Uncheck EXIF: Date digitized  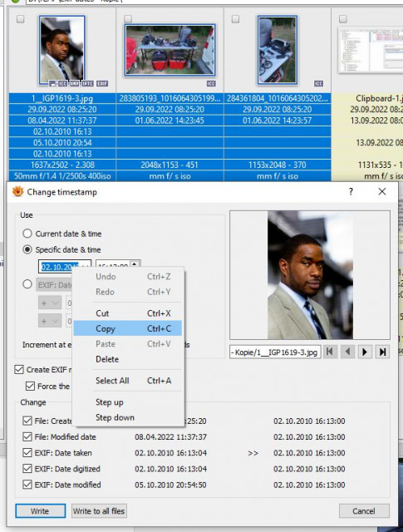pos(27,469)
